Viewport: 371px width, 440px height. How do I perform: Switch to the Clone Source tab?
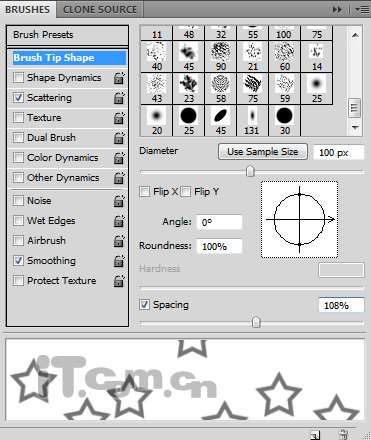point(100,9)
